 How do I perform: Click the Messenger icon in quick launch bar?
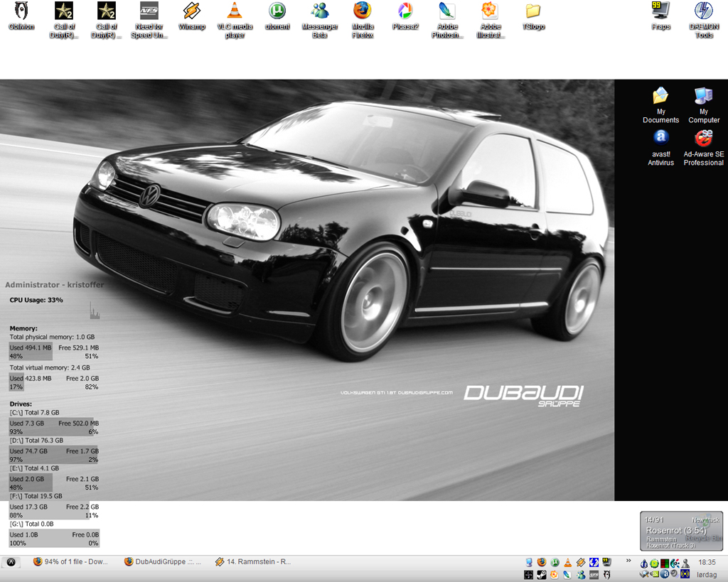581,575
